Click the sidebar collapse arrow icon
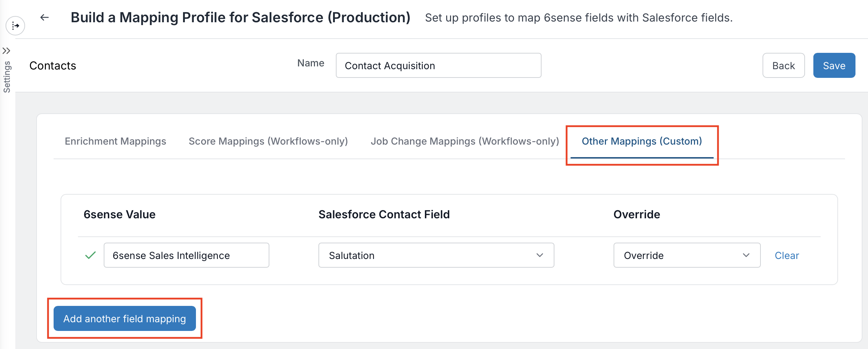The height and width of the screenshot is (349, 868). [15, 26]
